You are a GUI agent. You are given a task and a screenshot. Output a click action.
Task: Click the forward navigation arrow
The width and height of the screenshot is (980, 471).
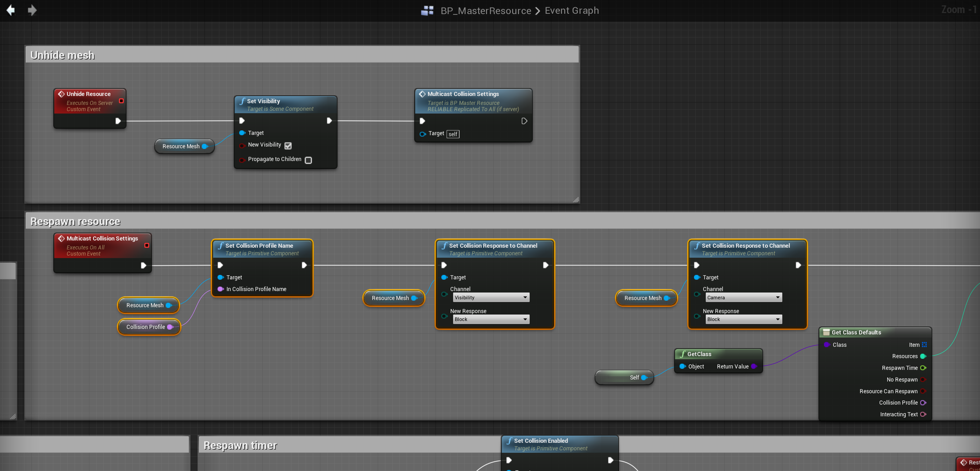tap(32, 10)
